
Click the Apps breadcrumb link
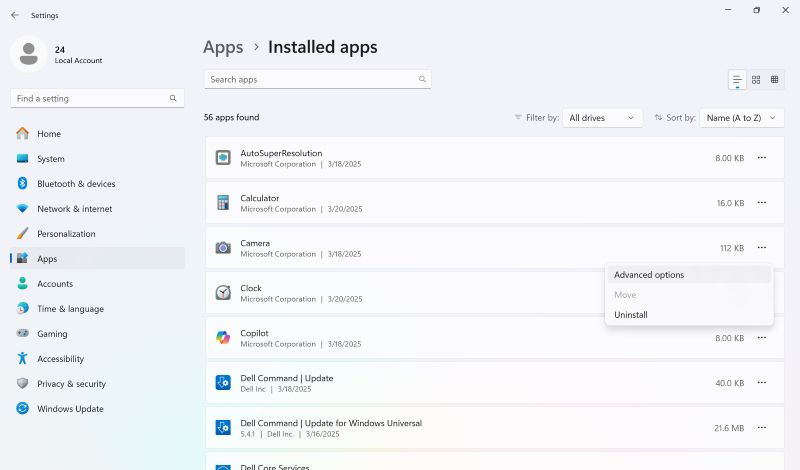pyautogui.click(x=223, y=47)
